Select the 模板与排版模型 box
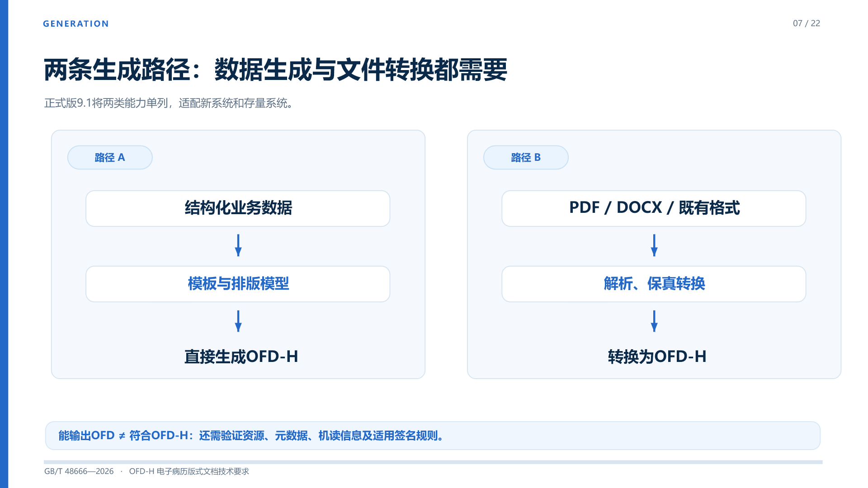This screenshot has width=868, height=488. 238,284
